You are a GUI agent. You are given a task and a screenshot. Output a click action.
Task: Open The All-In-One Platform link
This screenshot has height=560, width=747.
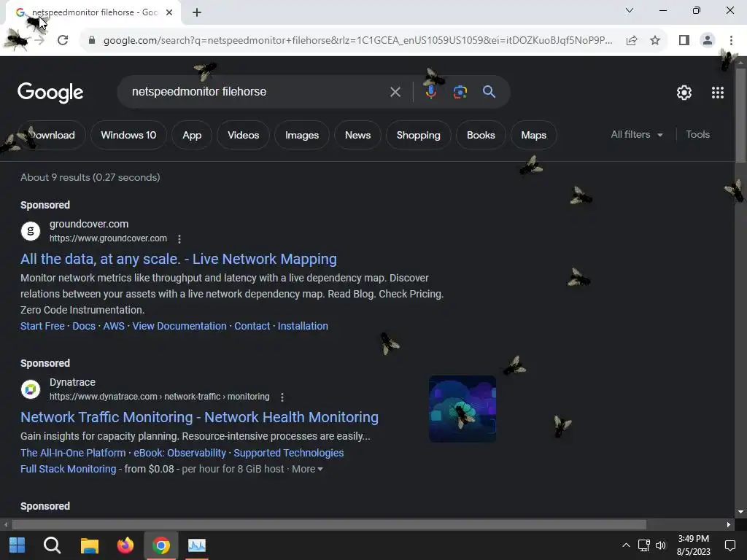[73, 453]
